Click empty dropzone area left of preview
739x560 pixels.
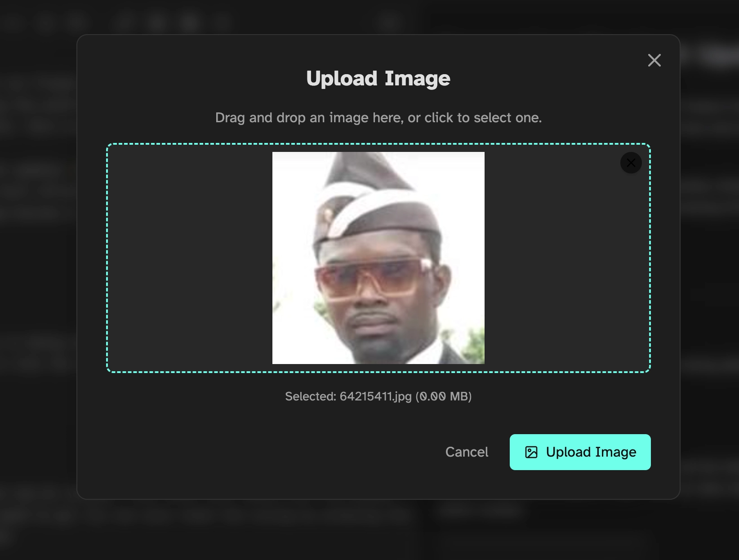pos(189,258)
